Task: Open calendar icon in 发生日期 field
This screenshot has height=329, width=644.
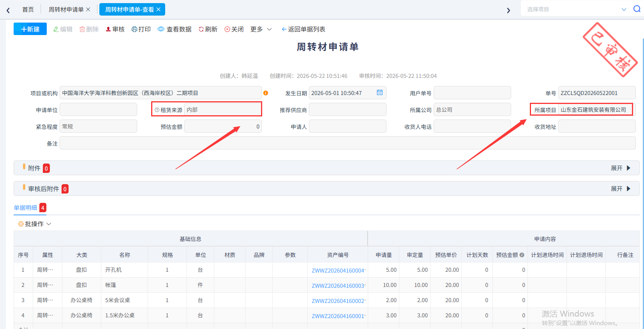Action: pos(380,93)
